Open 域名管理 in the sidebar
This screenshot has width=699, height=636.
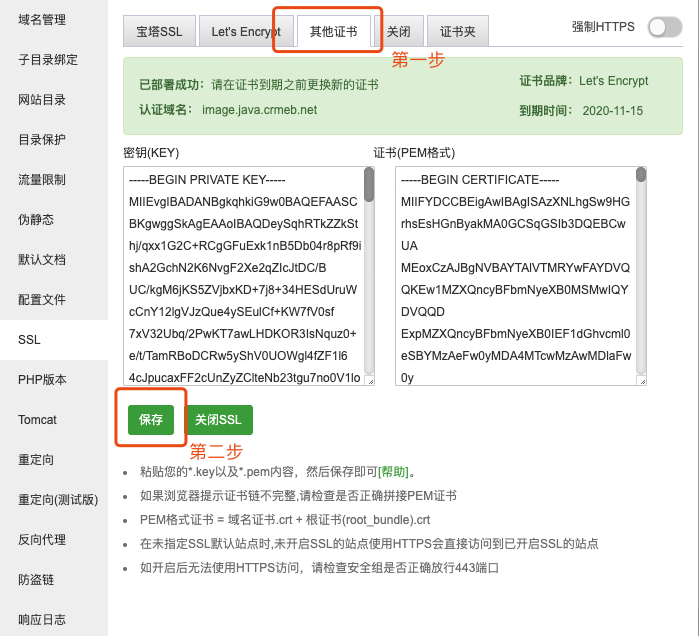click(x=42, y=20)
